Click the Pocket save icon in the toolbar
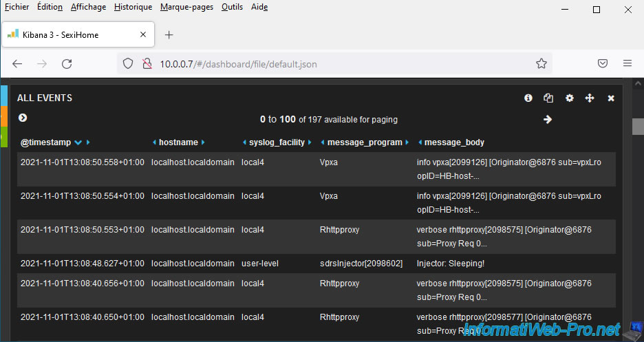This screenshot has width=644, height=342. 602,63
